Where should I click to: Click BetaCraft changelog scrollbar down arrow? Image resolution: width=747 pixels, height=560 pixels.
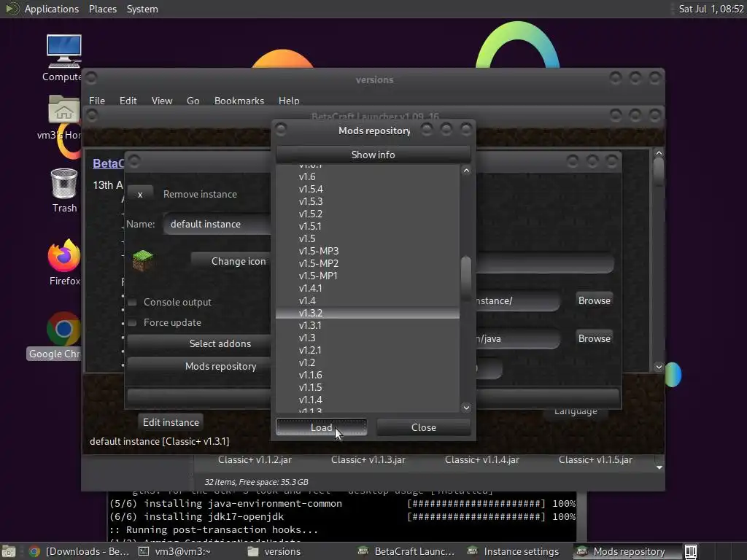pyautogui.click(x=659, y=367)
